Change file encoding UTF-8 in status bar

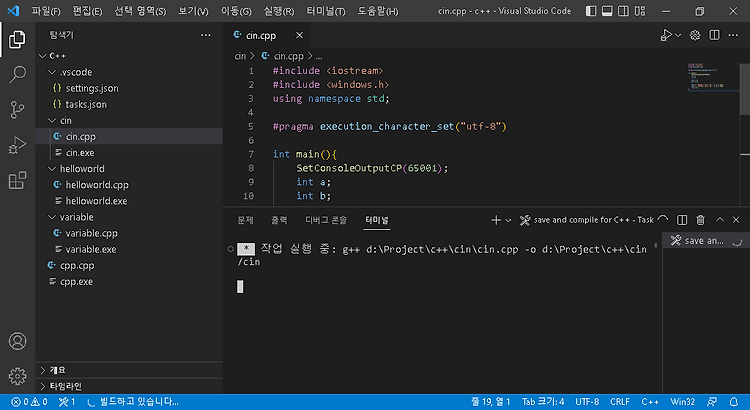[x=587, y=402]
